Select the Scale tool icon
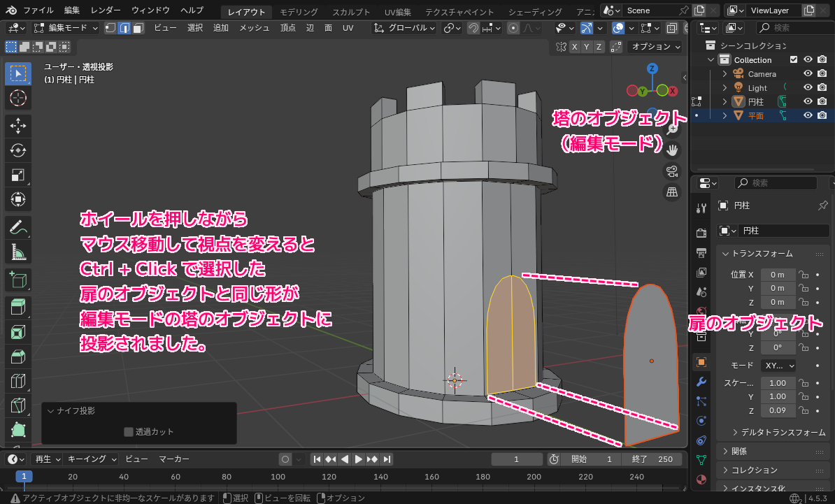The image size is (835, 504). [19, 175]
